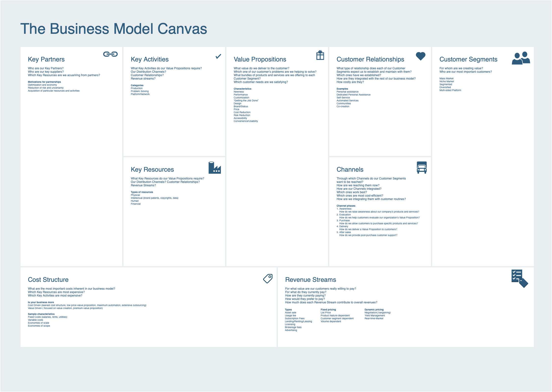Viewport: 552px width, 392px height.
Task: Click the checkmark icon in Key Activities
Action: (218, 56)
